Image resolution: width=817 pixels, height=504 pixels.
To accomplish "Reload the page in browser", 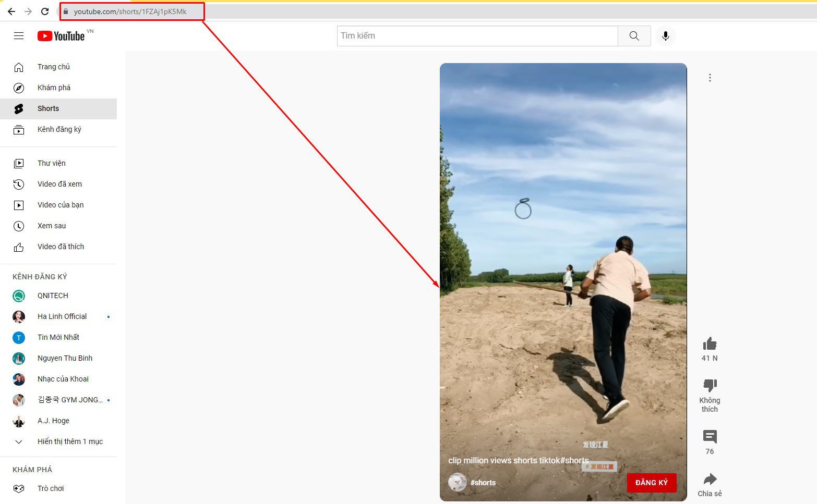I will [45, 11].
